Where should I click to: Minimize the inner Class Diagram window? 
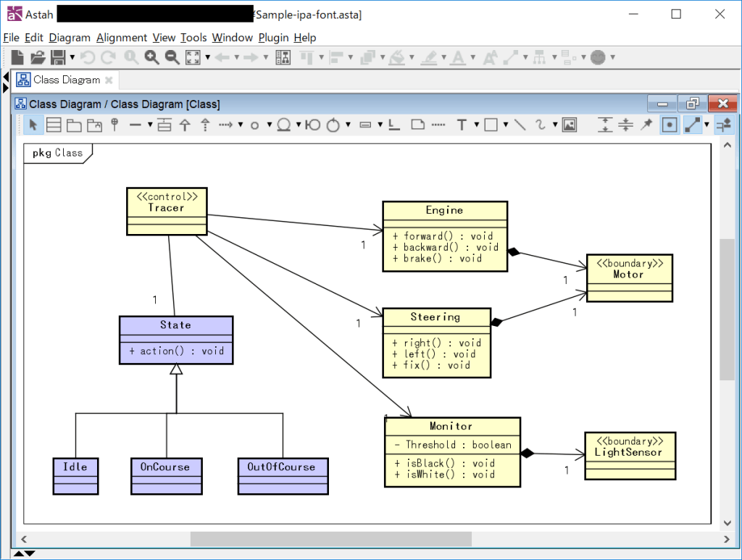662,104
